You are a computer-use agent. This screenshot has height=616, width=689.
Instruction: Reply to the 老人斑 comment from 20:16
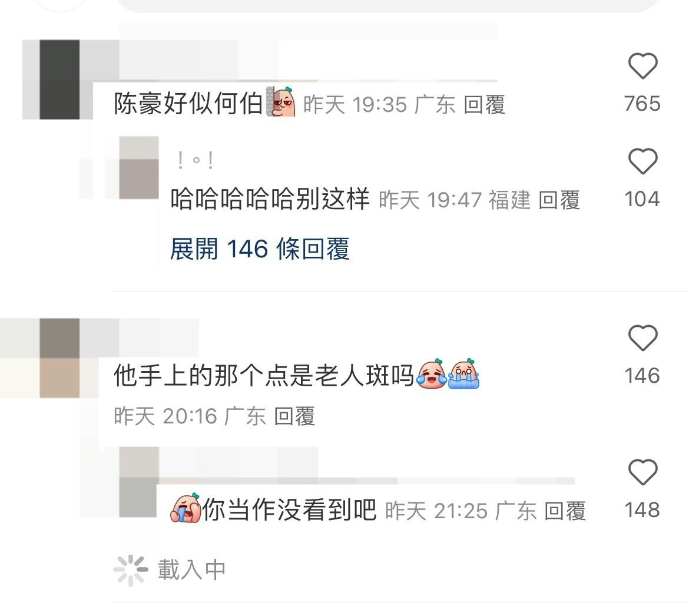tap(294, 416)
